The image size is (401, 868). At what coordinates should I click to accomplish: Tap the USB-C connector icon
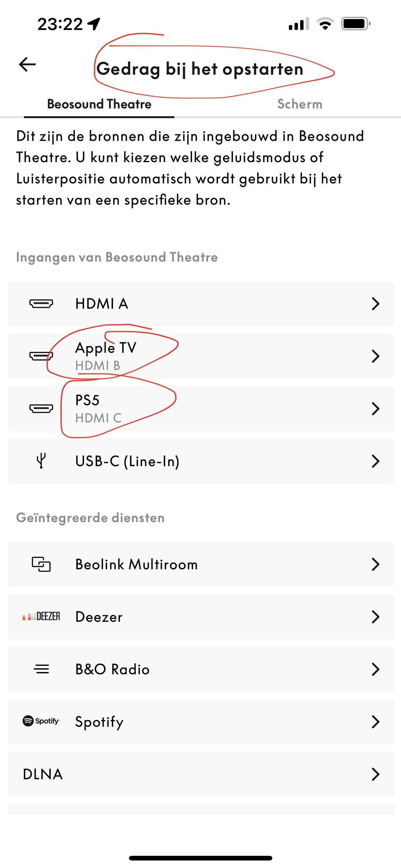tap(41, 461)
